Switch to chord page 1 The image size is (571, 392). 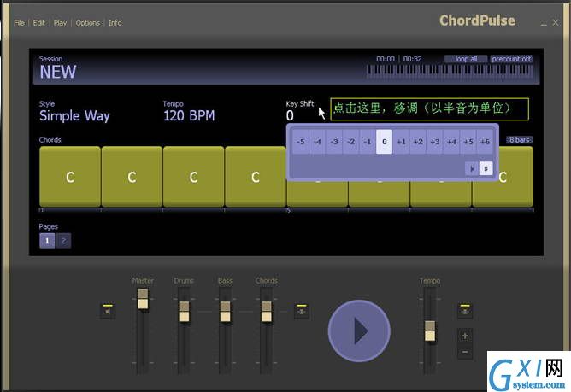coord(47,241)
